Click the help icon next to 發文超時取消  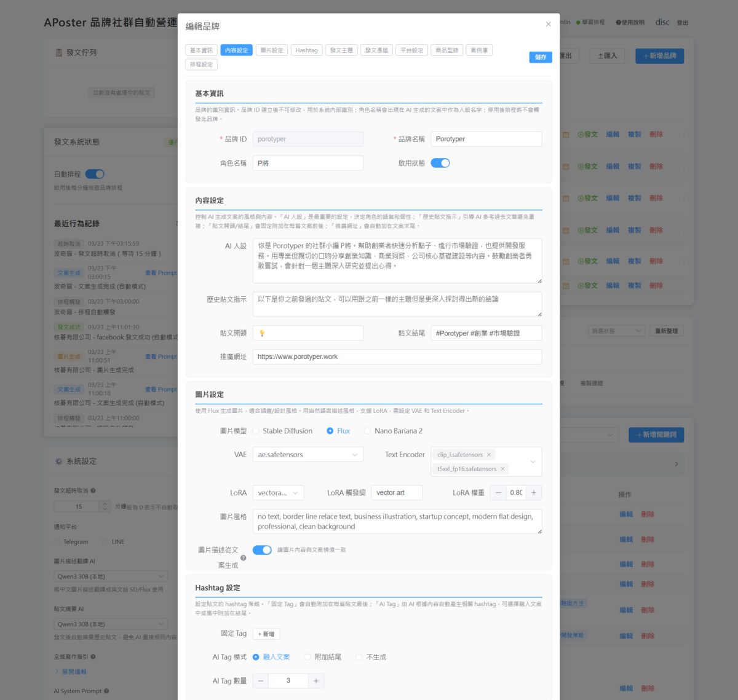click(93, 490)
